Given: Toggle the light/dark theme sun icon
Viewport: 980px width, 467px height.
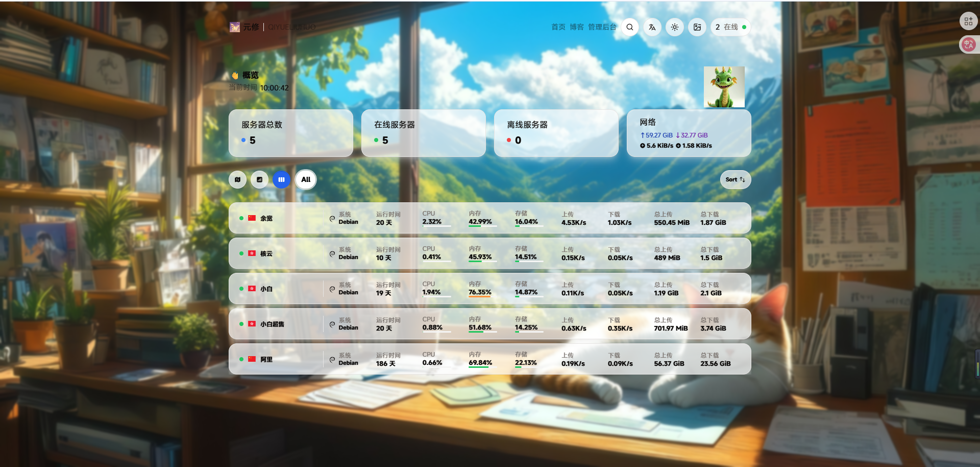Looking at the screenshot, I should tap(675, 27).
